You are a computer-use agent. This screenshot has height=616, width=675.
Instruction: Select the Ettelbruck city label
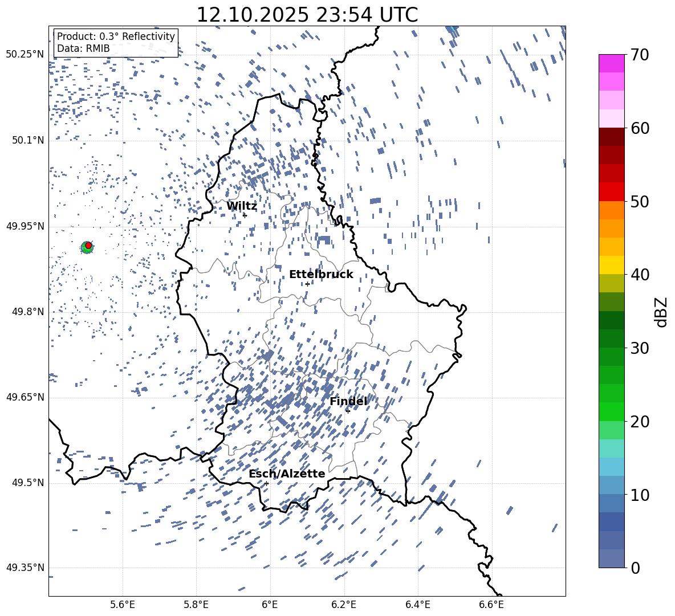click(x=320, y=275)
